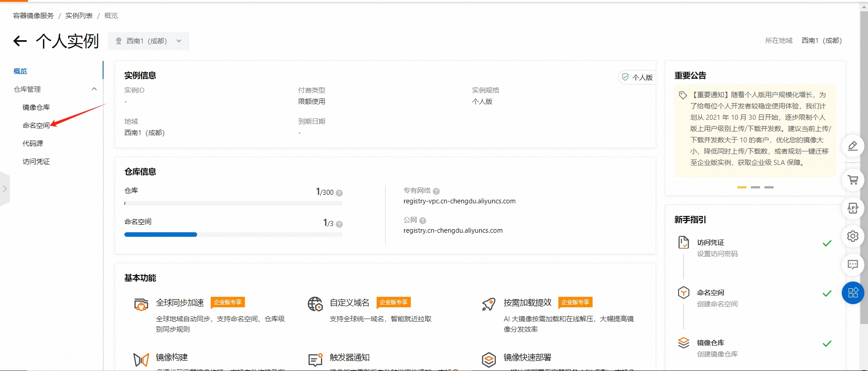Screen dimensions: 868x371
Task: Open the API floating icon
Action: coord(853,208)
